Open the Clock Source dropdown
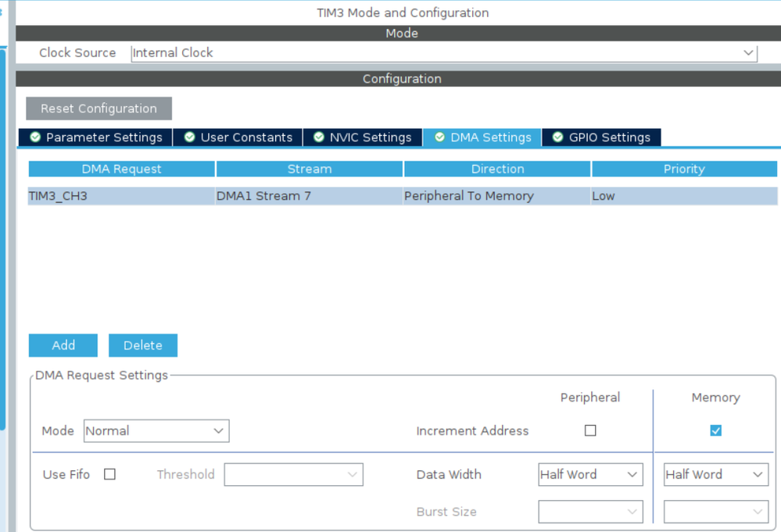Image resolution: width=781 pixels, height=532 pixels. pyautogui.click(x=444, y=53)
